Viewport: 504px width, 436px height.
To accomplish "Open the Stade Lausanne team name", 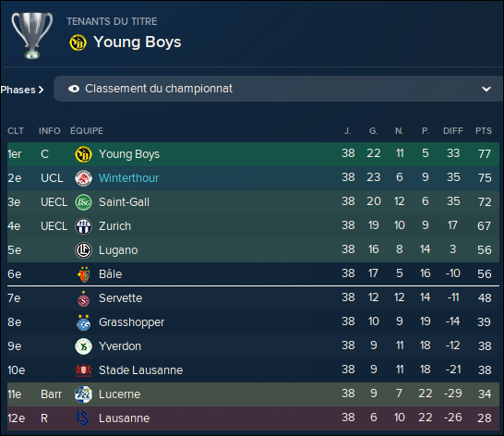I will (x=141, y=370).
